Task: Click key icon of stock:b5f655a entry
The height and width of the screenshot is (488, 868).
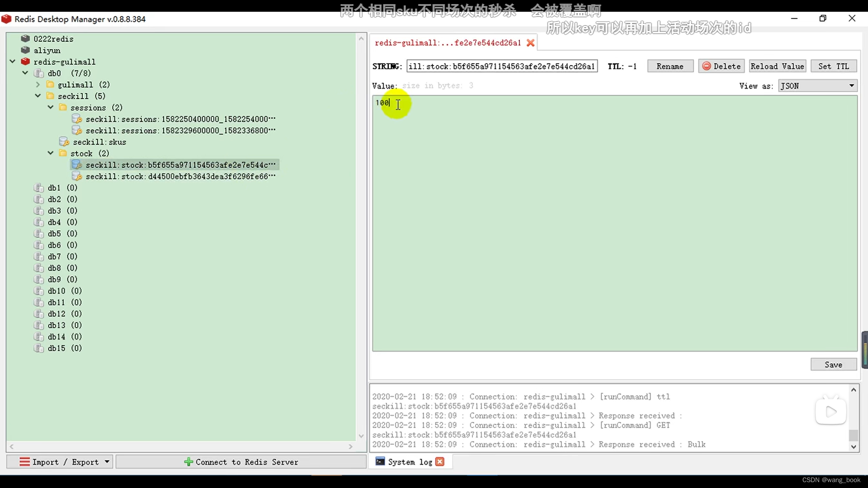Action: (x=77, y=165)
